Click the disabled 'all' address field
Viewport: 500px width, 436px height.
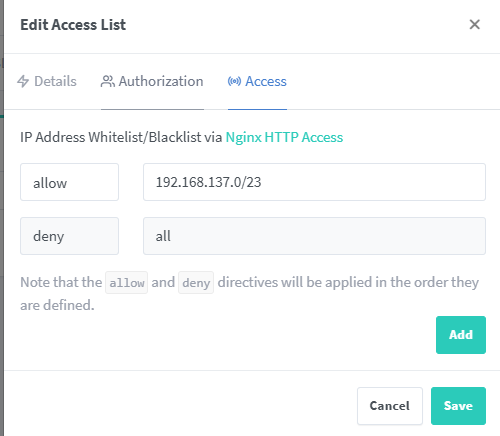314,236
